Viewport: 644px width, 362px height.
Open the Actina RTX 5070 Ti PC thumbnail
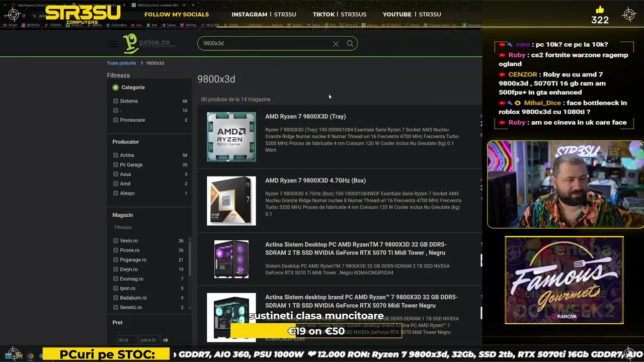pos(231,259)
